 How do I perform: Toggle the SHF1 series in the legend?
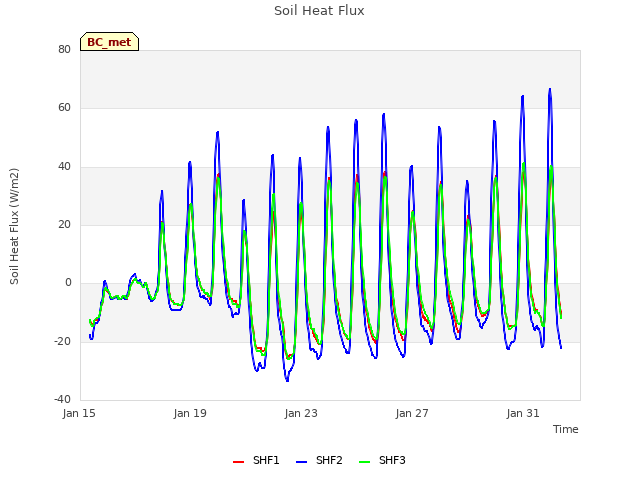[256, 460]
